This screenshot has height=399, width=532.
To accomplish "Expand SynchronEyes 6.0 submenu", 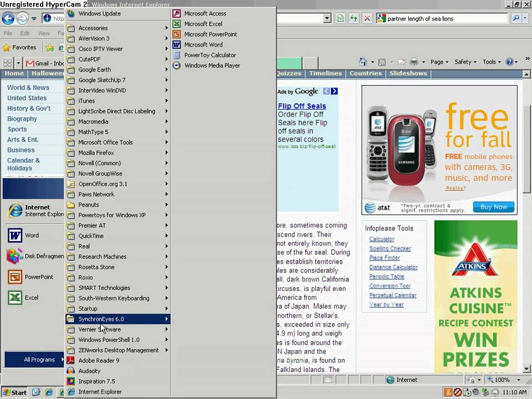I will tap(117, 319).
